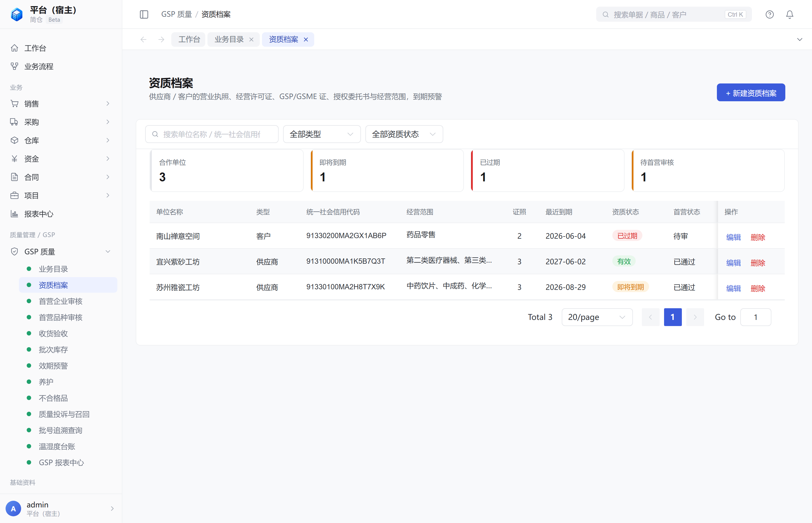Expand the 项目 menu chevron

pyautogui.click(x=108, y=195)
